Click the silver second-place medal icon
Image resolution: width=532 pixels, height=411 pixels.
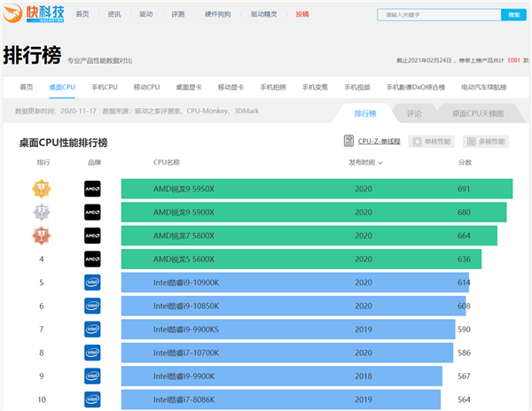click(41, 213)
